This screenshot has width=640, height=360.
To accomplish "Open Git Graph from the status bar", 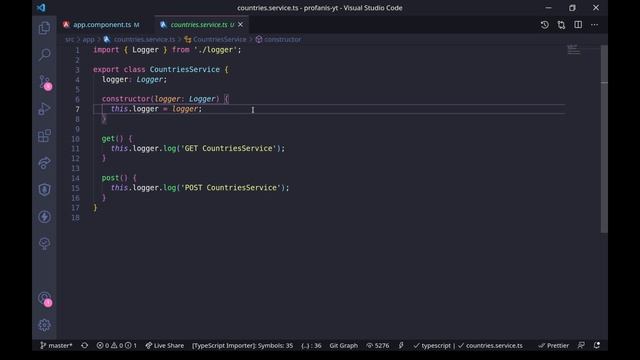I will [344, 345].
